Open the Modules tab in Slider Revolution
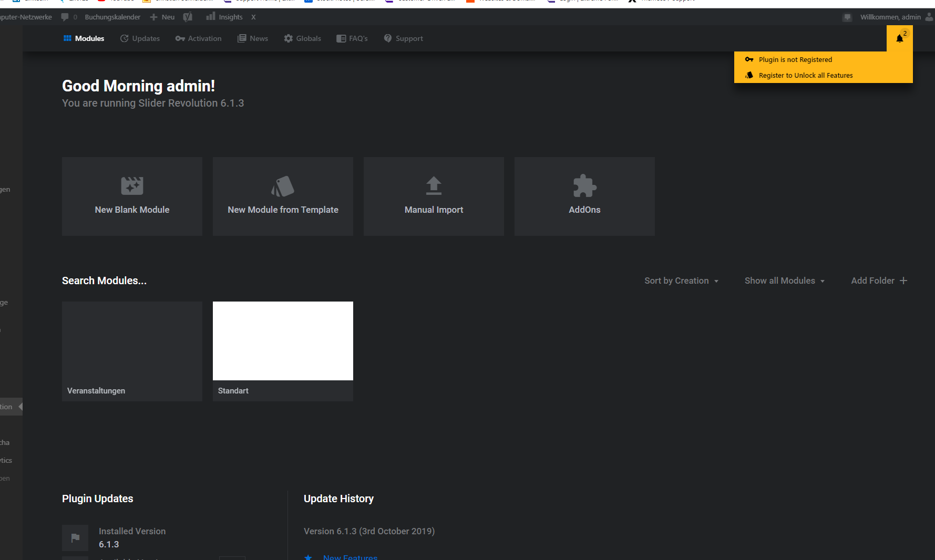The height and width of the screenshot is (560, 935). click(x=84, y=38)
